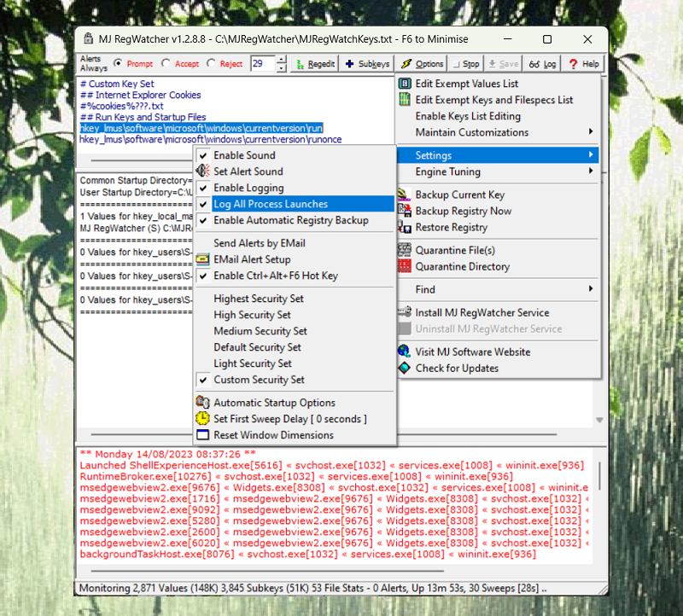Expand the Settings submenu
The image size is (683, 616).
coord(499,155)
